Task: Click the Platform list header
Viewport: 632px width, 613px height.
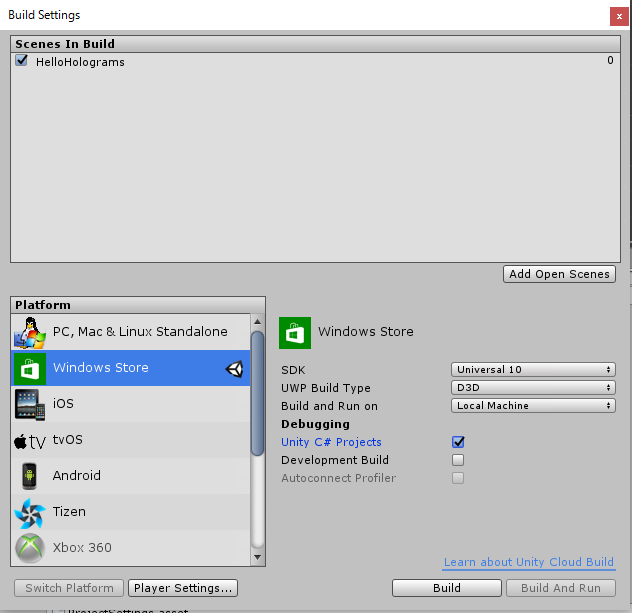Action: pos(138,305)
